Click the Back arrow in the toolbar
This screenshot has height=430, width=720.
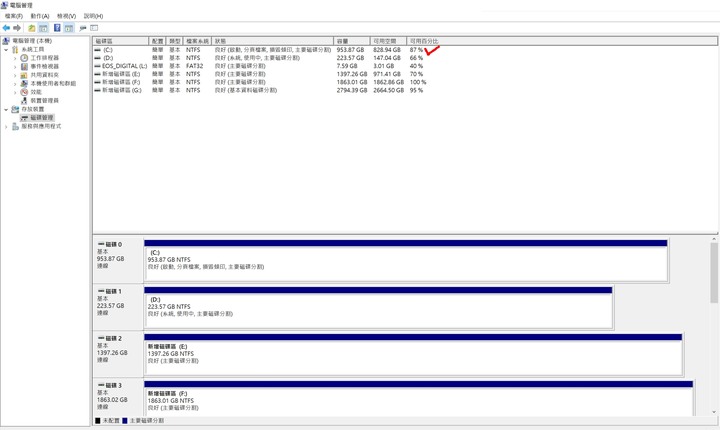[x=6, y=28]
